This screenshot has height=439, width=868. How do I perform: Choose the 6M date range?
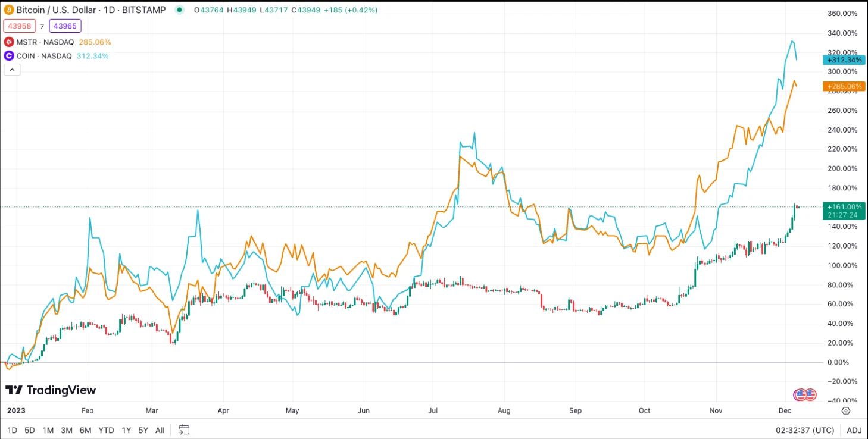coord(85,430)
